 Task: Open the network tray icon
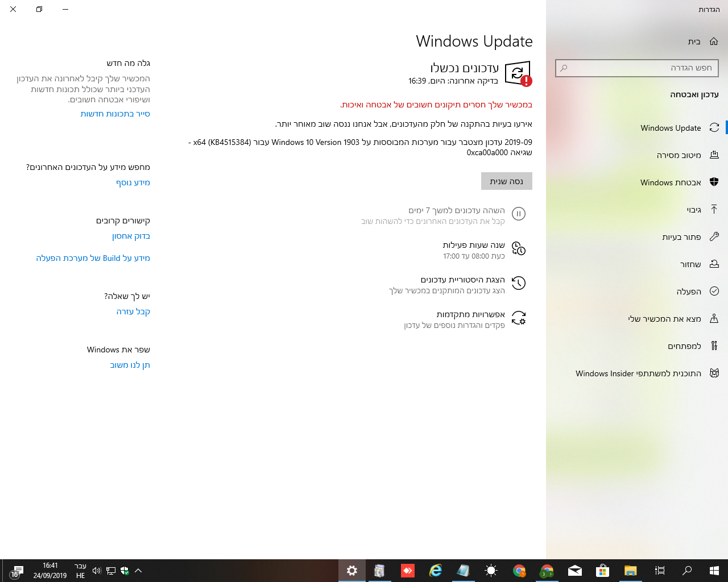pos(111,571)
